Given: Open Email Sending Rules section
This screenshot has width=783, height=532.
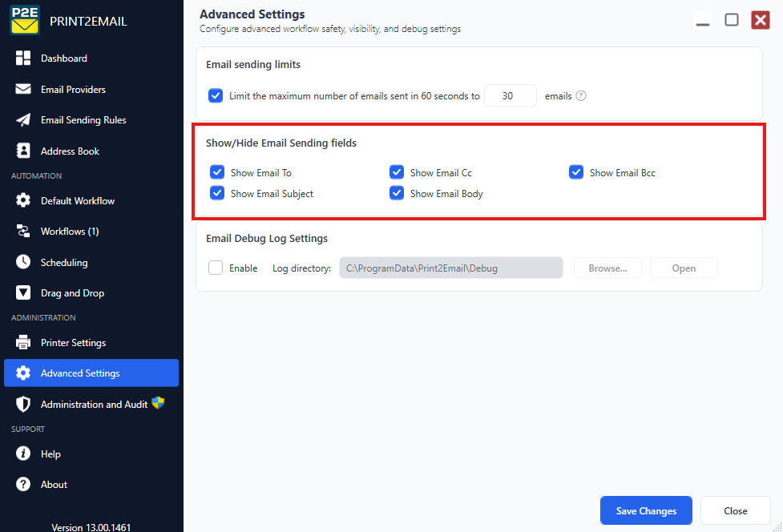Looking at the screenshot, I should tap(91, 120).
